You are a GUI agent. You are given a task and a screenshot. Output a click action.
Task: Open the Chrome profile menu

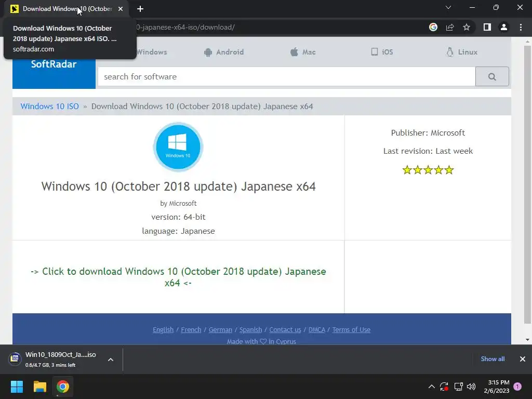click(x=504, y=27)
